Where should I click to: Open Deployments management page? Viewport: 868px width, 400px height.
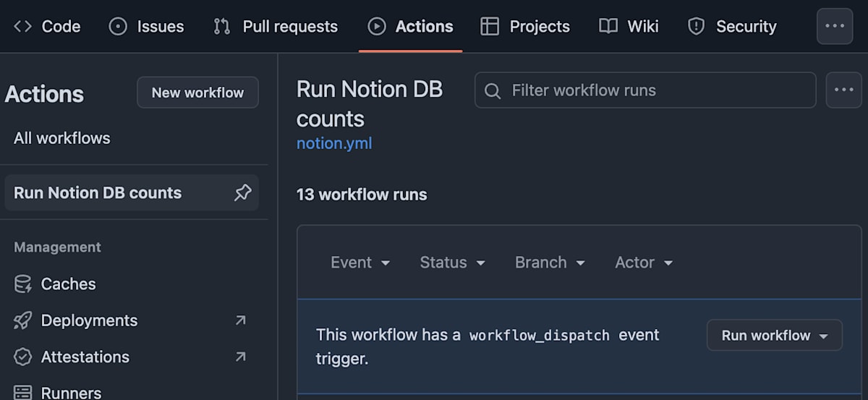130,320
